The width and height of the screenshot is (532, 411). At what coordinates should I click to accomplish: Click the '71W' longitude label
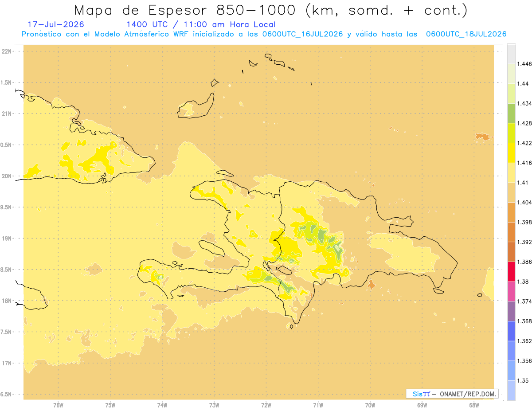pos(318,405)
